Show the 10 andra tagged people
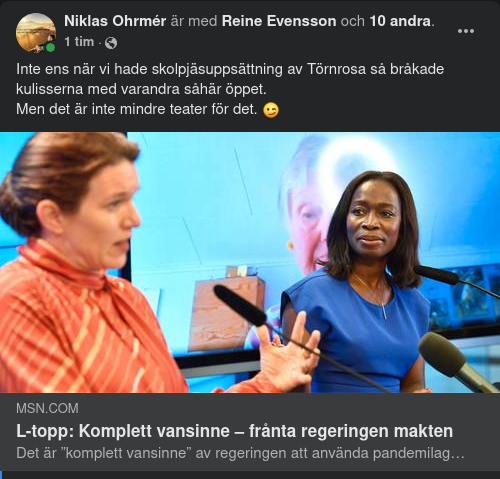 coord(400,21)
